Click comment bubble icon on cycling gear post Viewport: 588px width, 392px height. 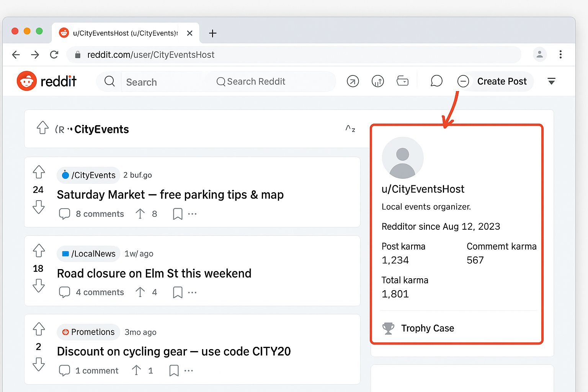click(64, 371)
